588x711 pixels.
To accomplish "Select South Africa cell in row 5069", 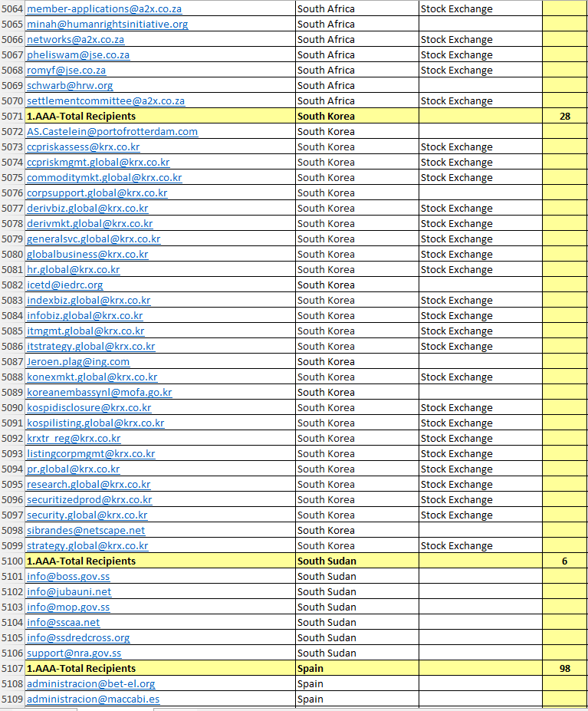I will [x=357, y=86].
